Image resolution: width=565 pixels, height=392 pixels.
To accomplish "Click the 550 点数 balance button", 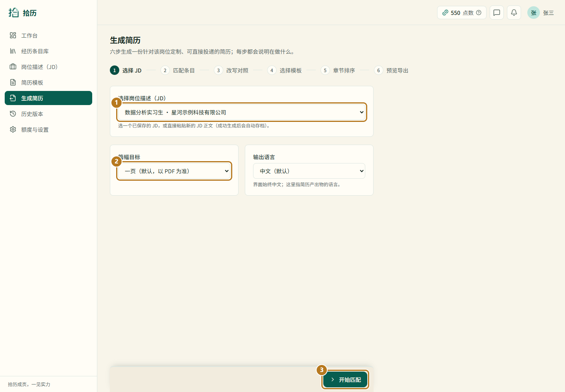I will point(462,13).
